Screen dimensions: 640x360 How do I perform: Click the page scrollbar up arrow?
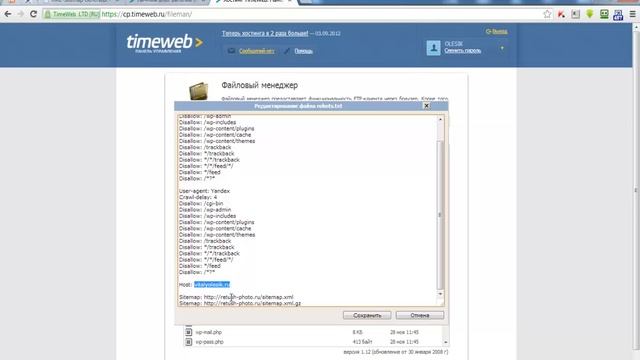[x=636, y=27]
